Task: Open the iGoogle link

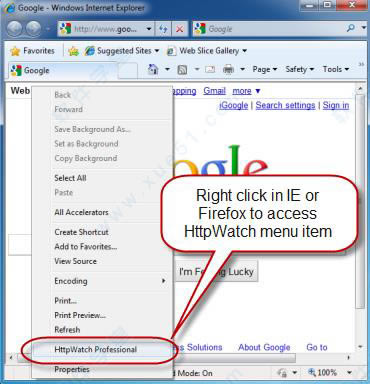Action: tap(234, 105)
